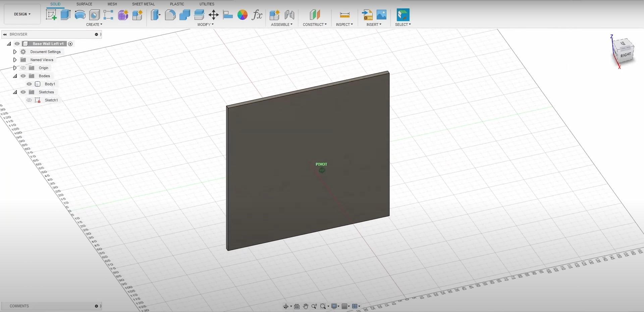The height and width of the screenshot is (312, 644).
Task: Open Change Parameters (fx) tool
Action: (257, 15)
